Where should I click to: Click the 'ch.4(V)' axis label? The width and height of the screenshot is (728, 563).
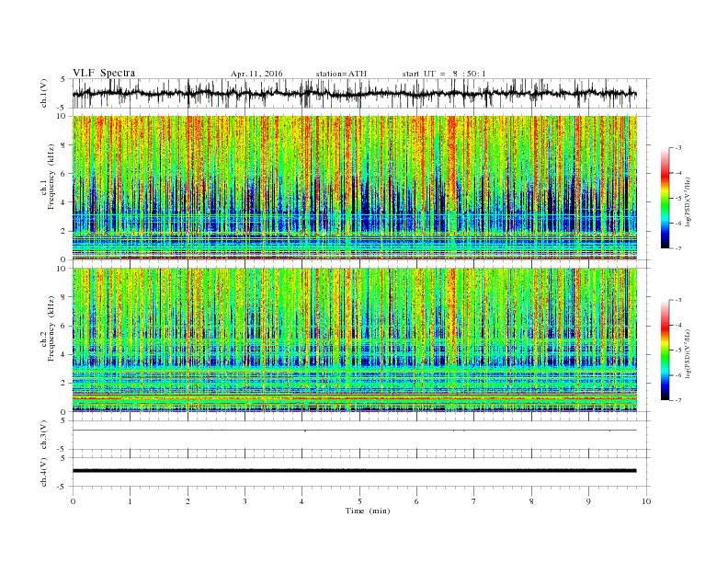pos(44,472)
